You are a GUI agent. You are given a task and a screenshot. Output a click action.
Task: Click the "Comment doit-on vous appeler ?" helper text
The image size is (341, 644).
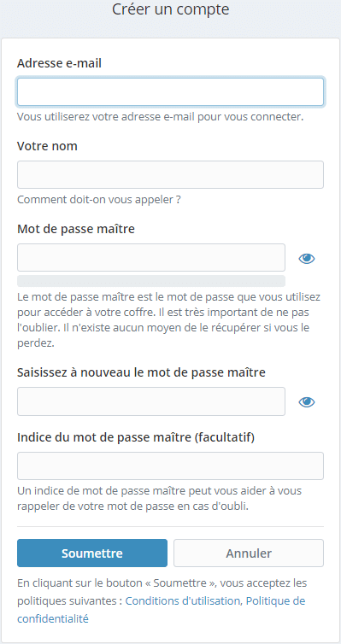pyautogui.click(x=99, y=200)
